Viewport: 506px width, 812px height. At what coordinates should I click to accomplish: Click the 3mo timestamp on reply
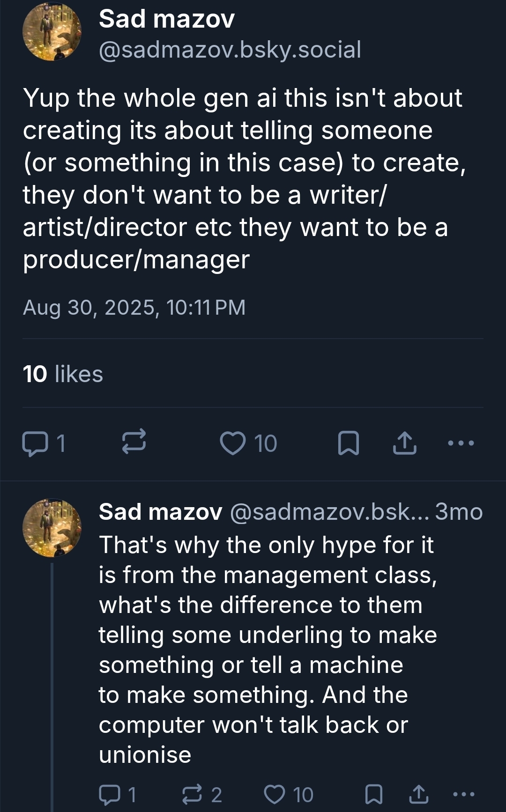pyautogui.click(x=459, y=512)
